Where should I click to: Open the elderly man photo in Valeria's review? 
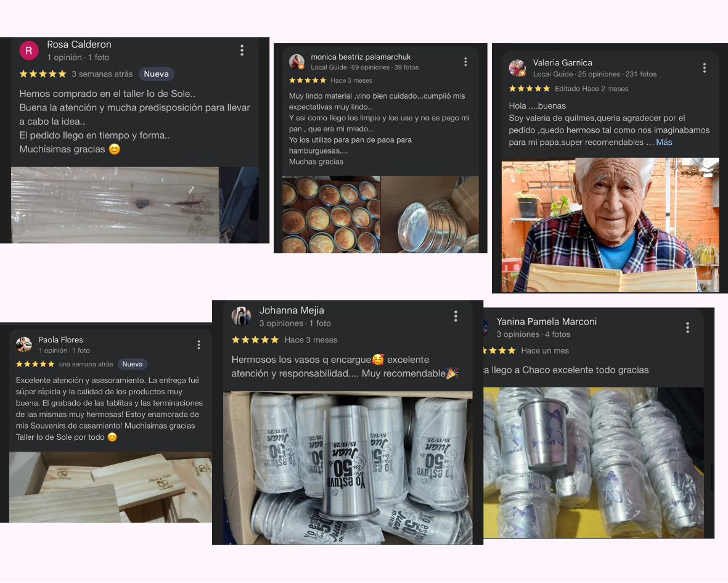(x=610, y=225)
